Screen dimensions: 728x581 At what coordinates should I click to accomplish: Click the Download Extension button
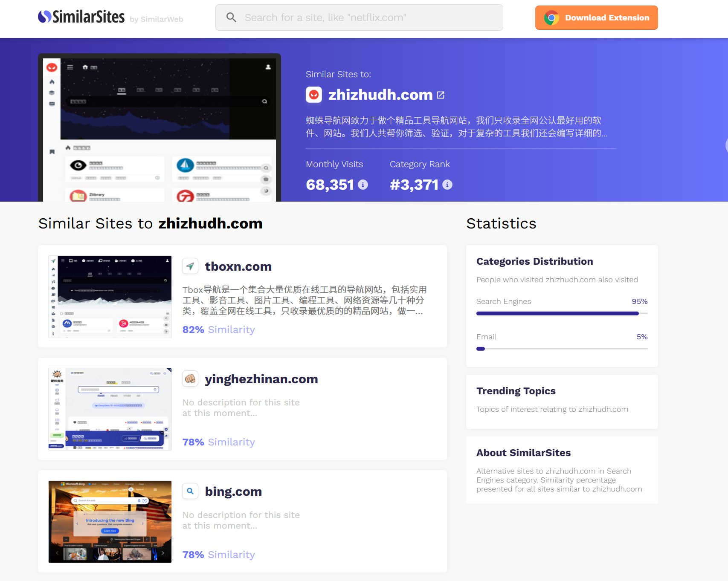pos(596,17)
